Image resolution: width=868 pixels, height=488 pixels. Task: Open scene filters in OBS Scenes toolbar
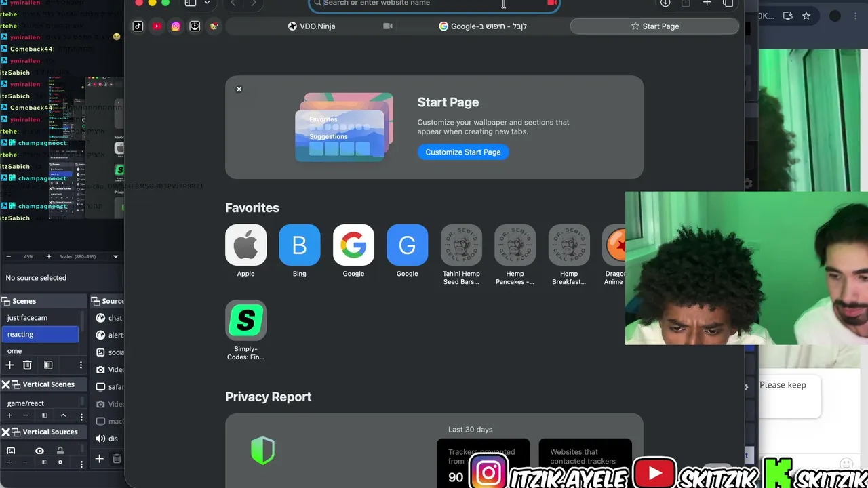click(x=48, y=365)
